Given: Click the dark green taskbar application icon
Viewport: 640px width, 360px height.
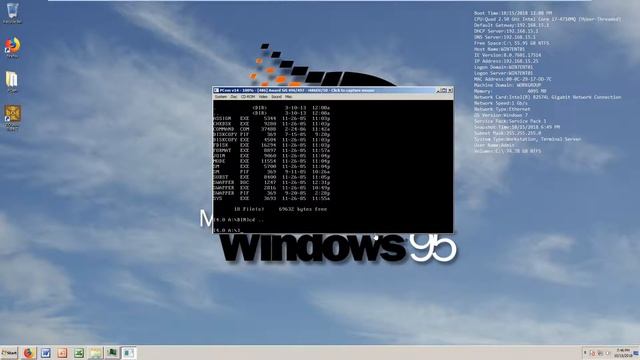Looking at the screenshot, I should tap(112, 353).
